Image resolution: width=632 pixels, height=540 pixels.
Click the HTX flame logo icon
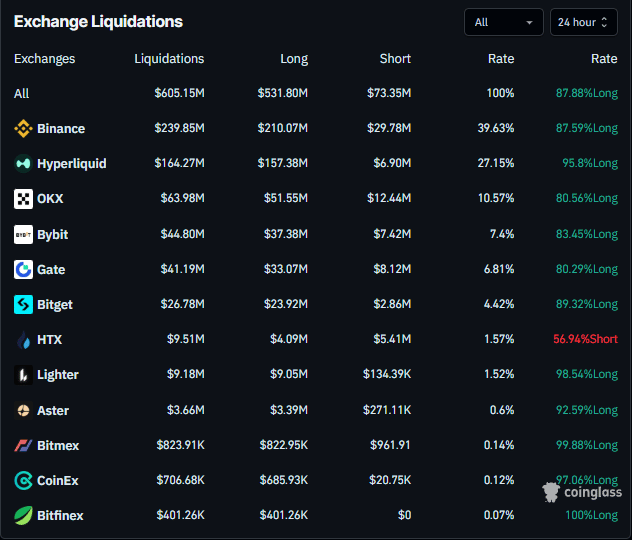click(x=23, y=340)
